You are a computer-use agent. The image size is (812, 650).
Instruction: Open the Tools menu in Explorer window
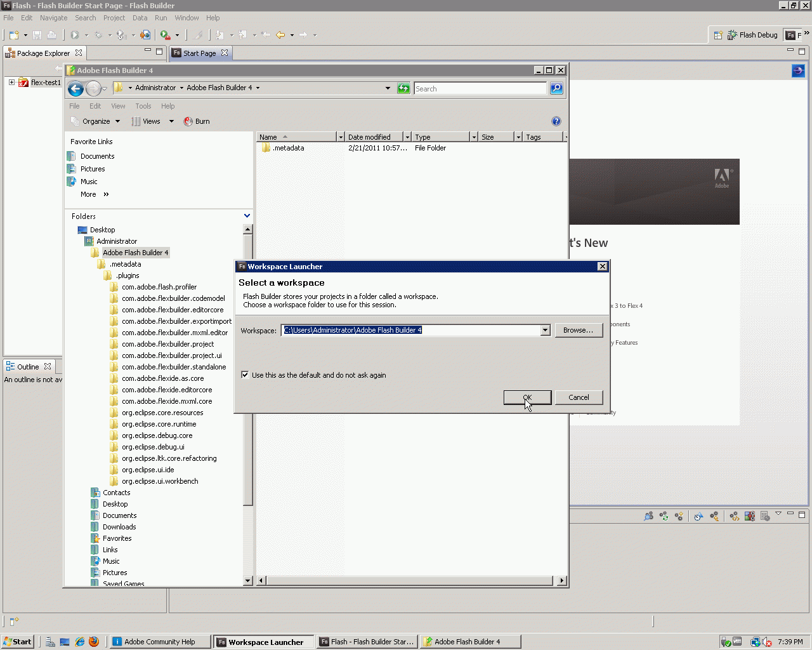coord(143,106)
